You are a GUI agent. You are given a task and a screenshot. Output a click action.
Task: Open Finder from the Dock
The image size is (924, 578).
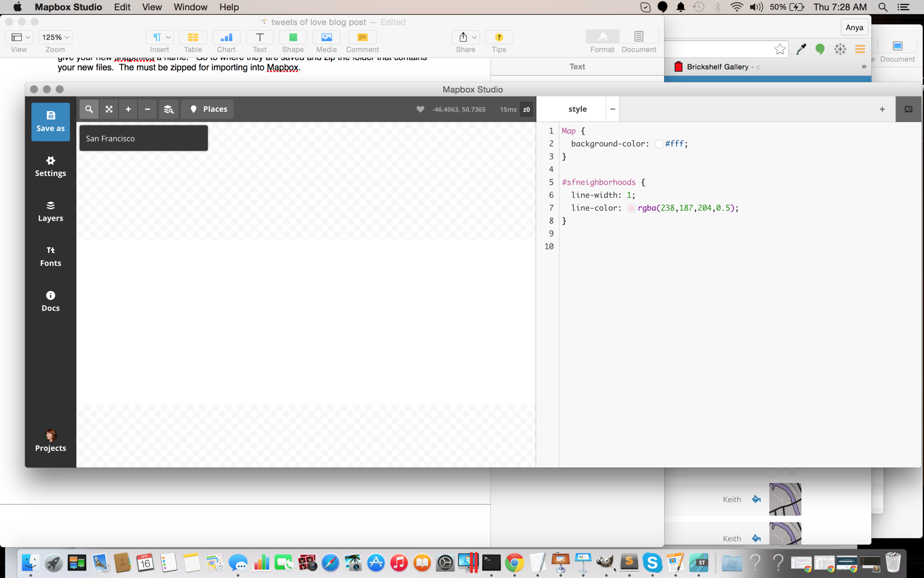tap(31, 562)
